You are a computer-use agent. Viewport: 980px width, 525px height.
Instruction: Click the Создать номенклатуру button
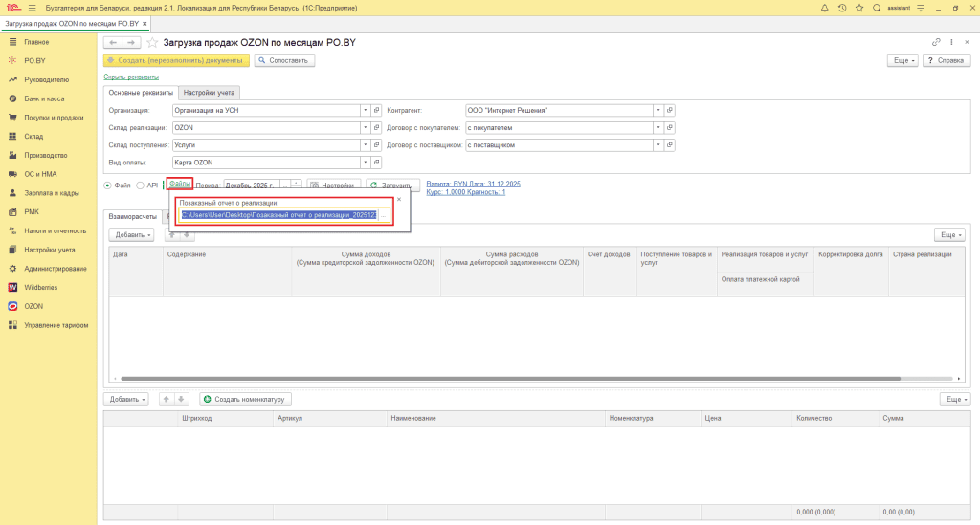pyautogui.click(x=246, y=399)
